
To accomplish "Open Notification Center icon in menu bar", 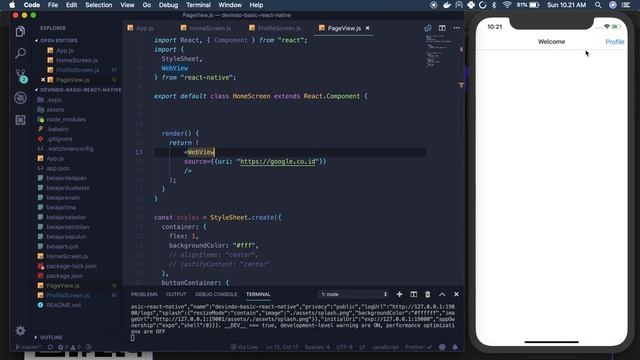I will click(626, 5).
